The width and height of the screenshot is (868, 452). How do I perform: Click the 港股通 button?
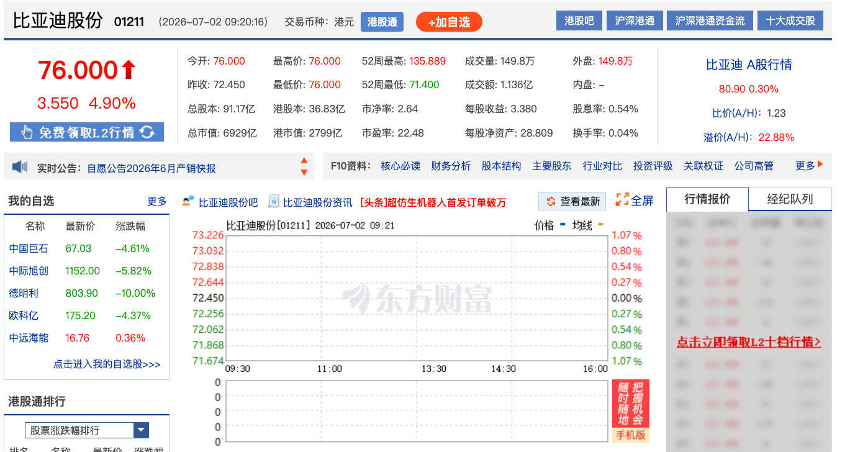click(x=382, y=22)
